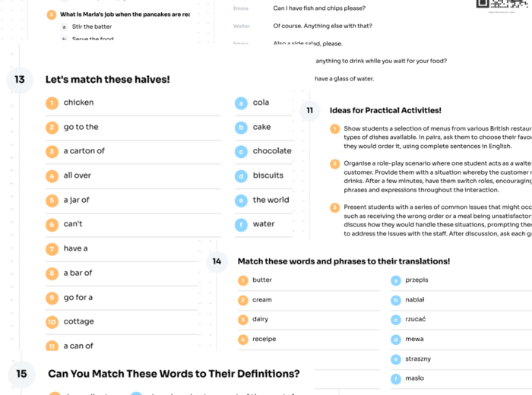The width and height of the screenshot is (532, 395).
Task: Click the blue "a" circle beside "przepis"
Action: pos(396,280)
